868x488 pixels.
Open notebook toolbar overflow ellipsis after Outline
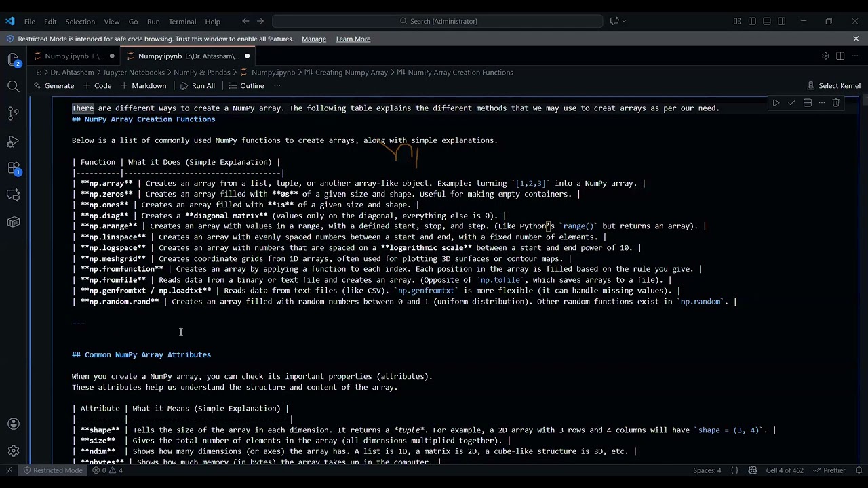(x=276, y=85)
